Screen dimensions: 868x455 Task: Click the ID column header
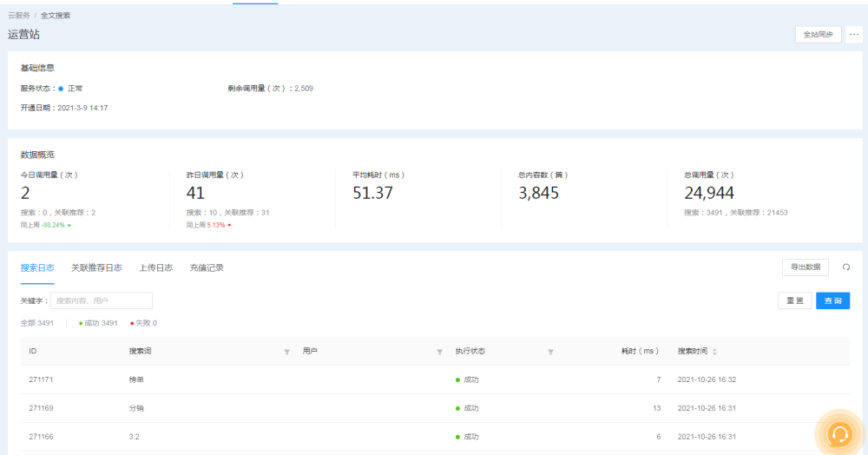pos(33,352)
